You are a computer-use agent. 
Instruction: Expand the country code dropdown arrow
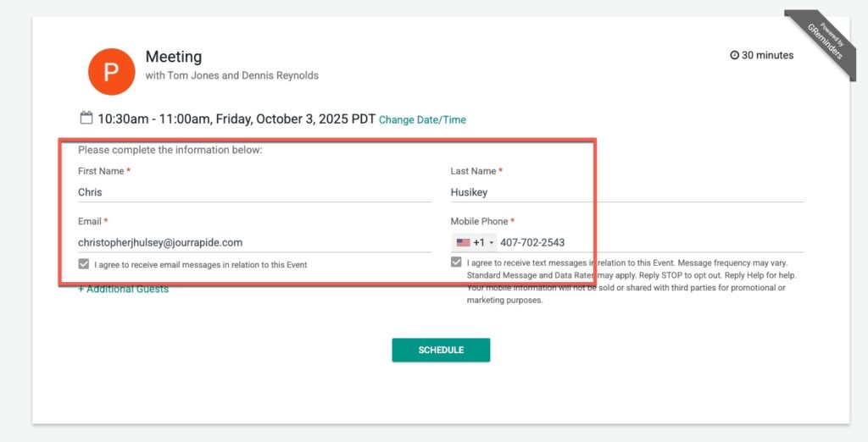click(x=492, y=243)
